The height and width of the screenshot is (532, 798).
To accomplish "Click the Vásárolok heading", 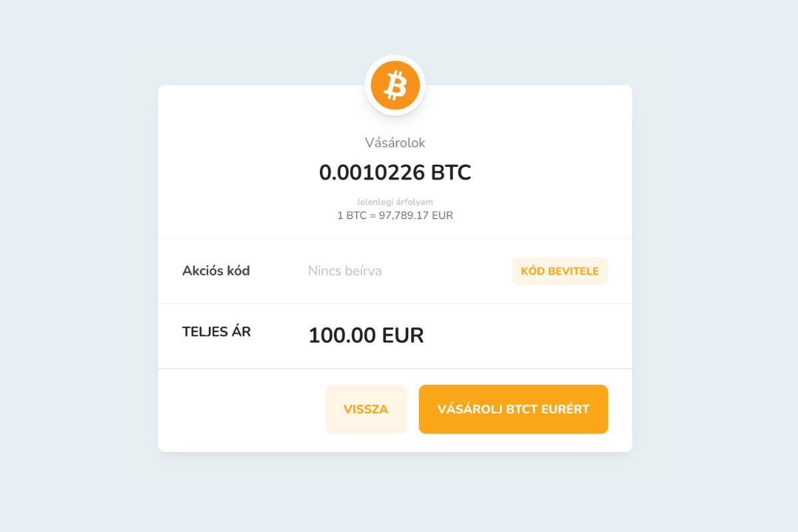I will coord(395,142).
